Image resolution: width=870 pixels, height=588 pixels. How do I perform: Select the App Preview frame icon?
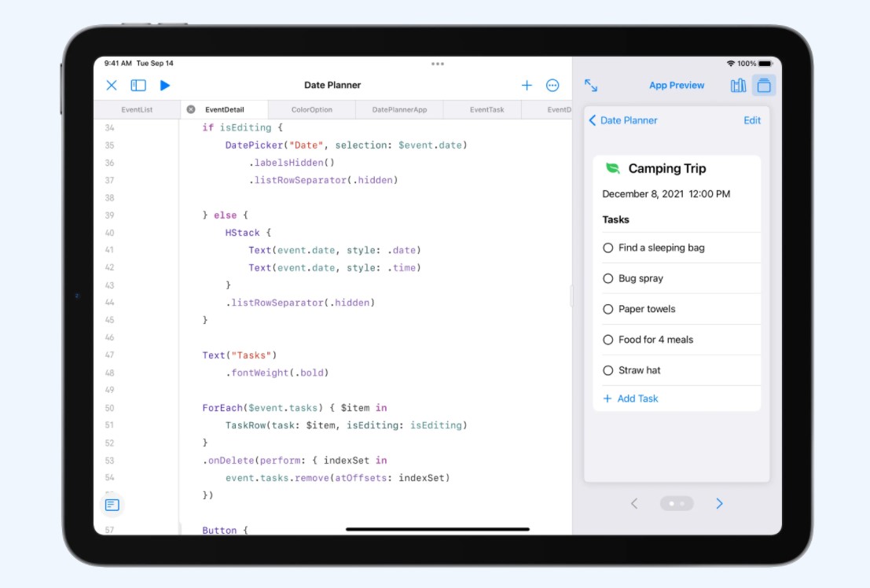[x=764, y=85]
